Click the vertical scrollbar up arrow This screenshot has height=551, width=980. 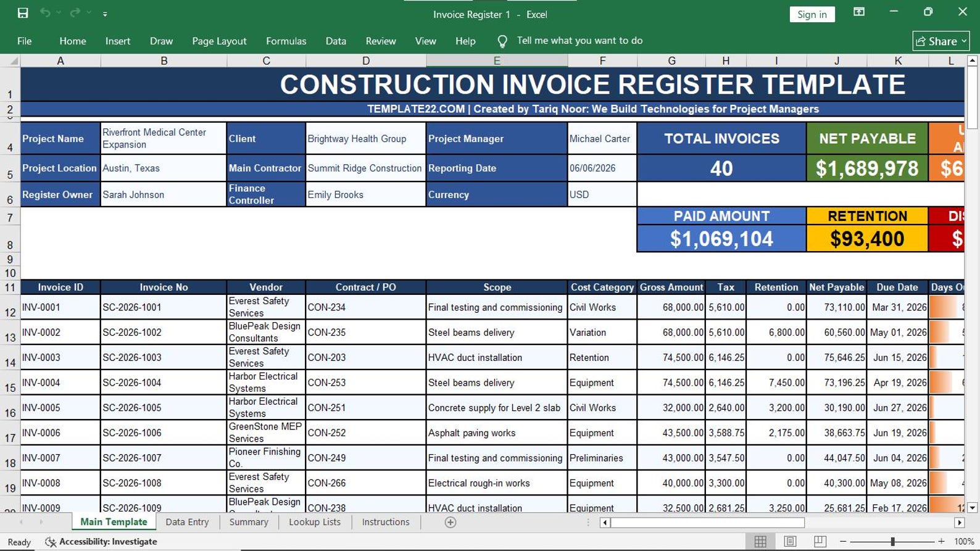click(973, 60)
